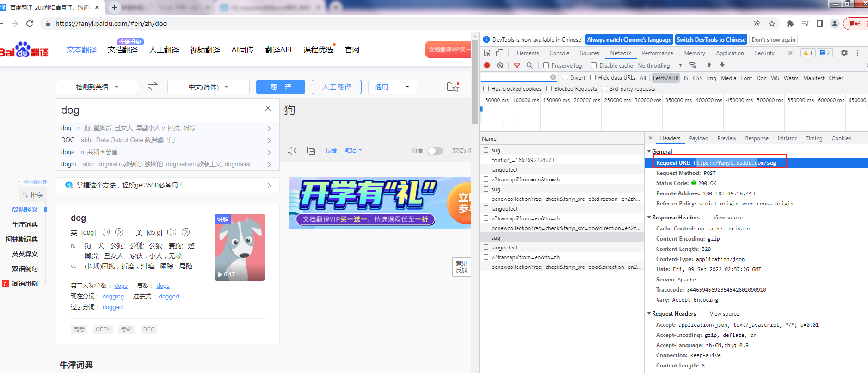Open the Response tab

(x=757, y=138)
